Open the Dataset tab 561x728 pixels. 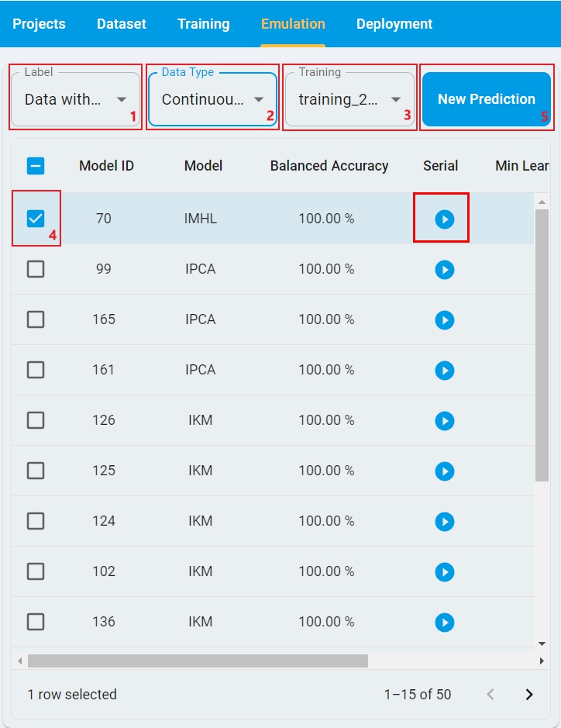[x=122, y=24]
